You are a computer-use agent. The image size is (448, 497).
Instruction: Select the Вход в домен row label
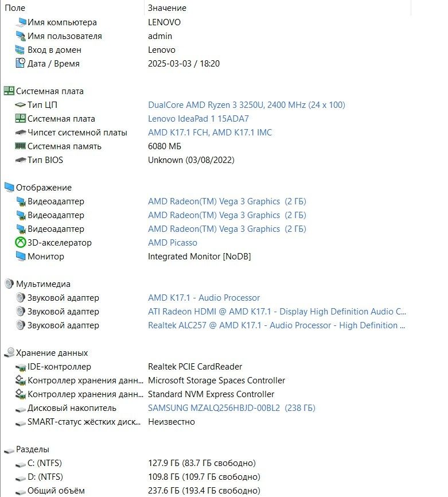[54, 50]
